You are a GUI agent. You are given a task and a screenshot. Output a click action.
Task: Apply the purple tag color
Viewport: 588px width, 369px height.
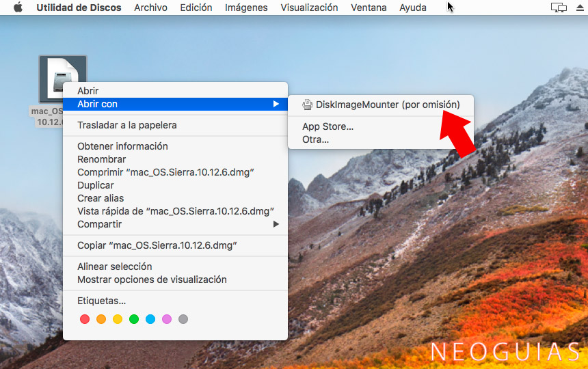pyautogui.click(x=167, y=319)
